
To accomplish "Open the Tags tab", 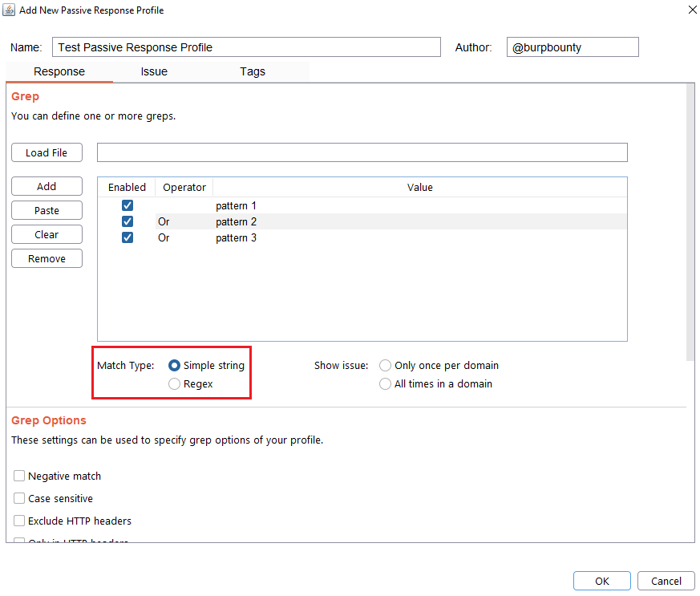I will 253,71.
